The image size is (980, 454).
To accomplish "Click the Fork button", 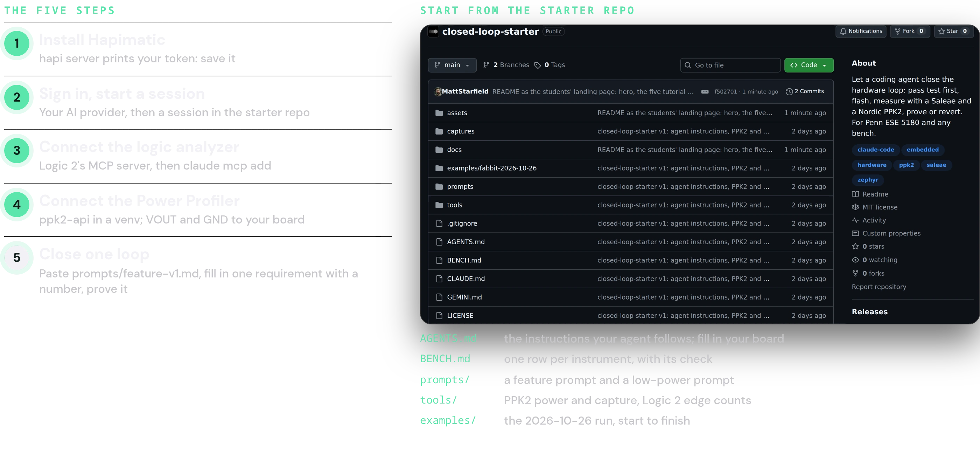I will point(910,31).
